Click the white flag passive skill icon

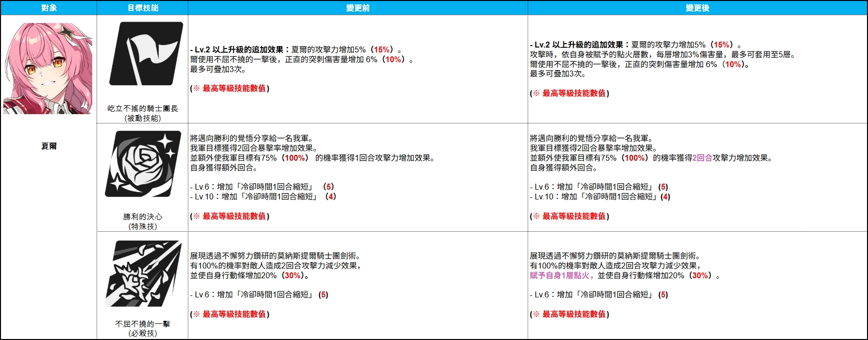(146, 53)
